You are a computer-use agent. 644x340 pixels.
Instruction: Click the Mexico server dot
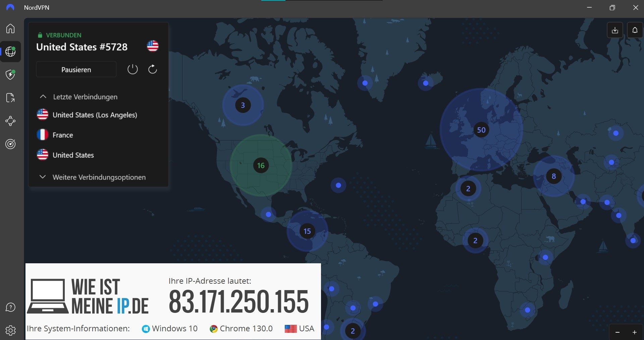click(x=268, y=214)
